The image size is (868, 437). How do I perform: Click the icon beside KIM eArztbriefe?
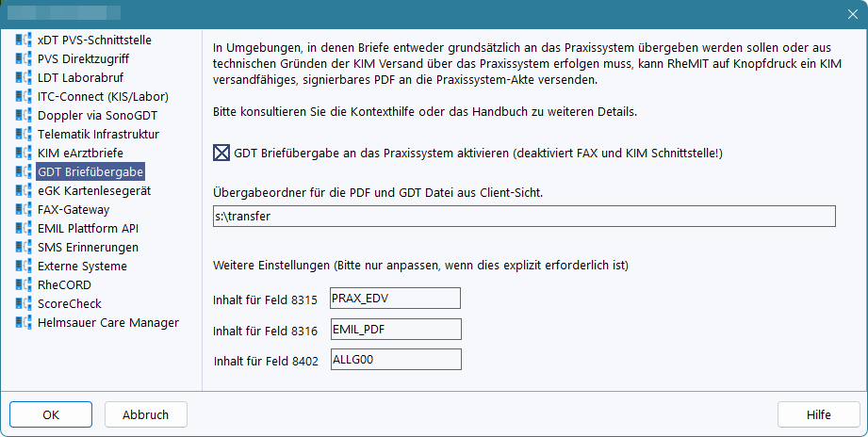[24, 154]
